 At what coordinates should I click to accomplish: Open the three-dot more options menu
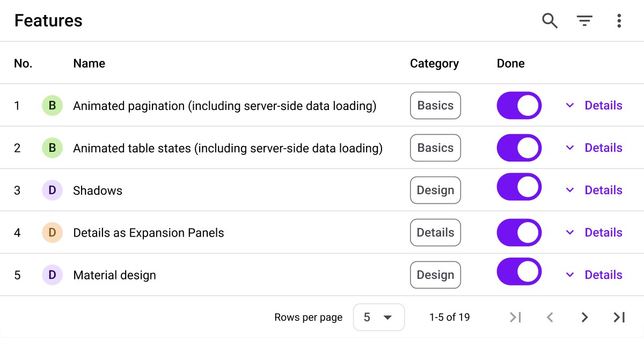[619, 21]
